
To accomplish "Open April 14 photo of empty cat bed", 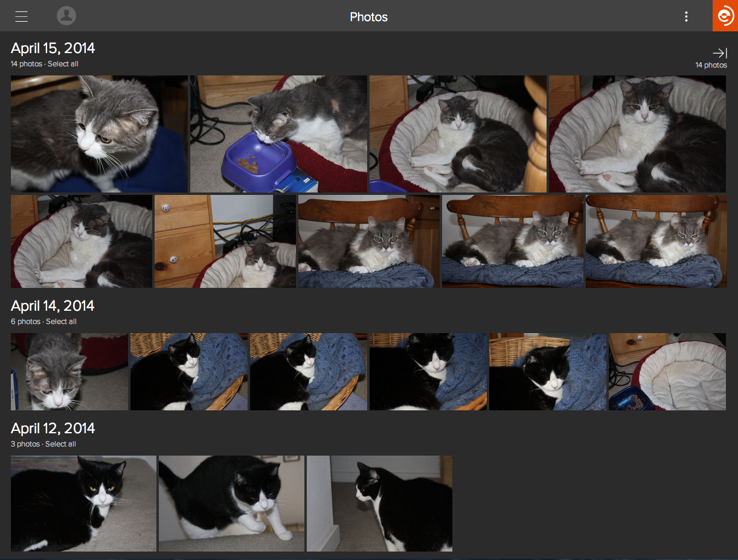I will click(667, 372).
